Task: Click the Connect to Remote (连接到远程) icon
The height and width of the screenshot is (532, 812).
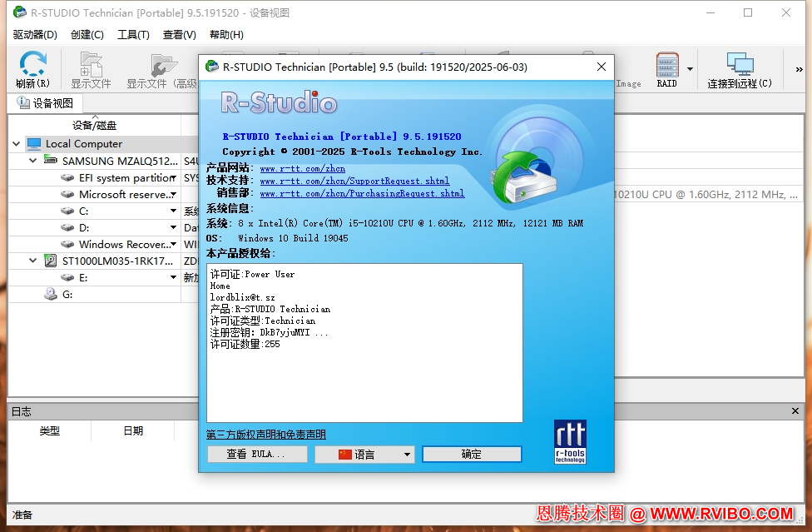Action: (740, 69)
